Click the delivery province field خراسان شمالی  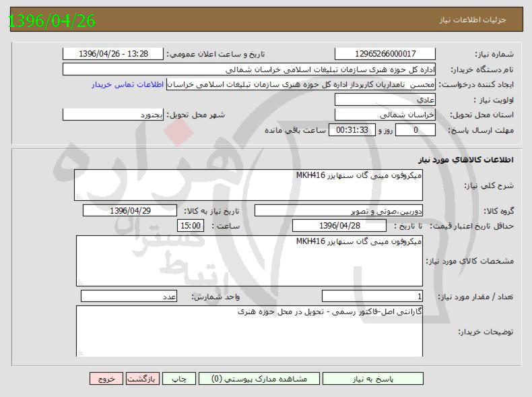tap(385, 115)
